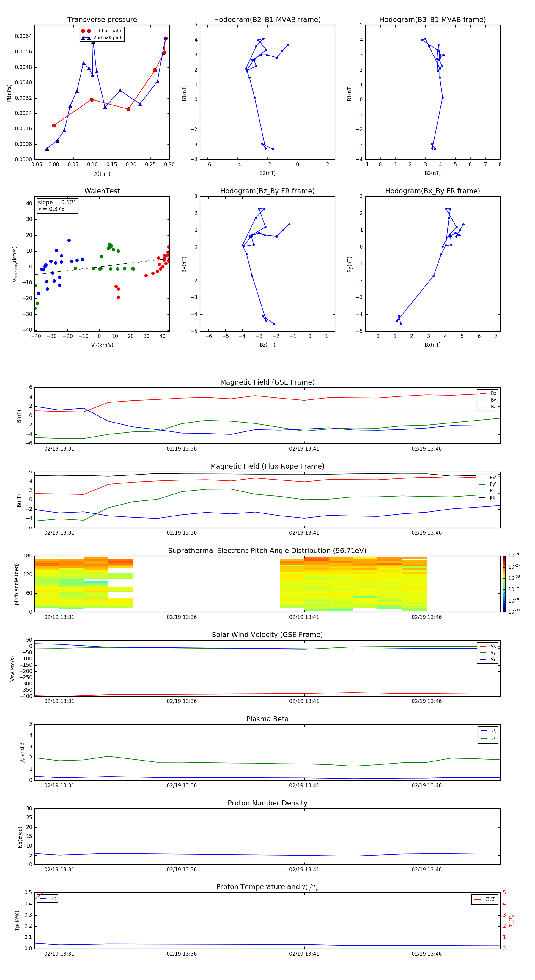This screenshot has width=535, height=980.
Task: Click the "Bx(nT)" x-axis label
Action: point(432,345)
